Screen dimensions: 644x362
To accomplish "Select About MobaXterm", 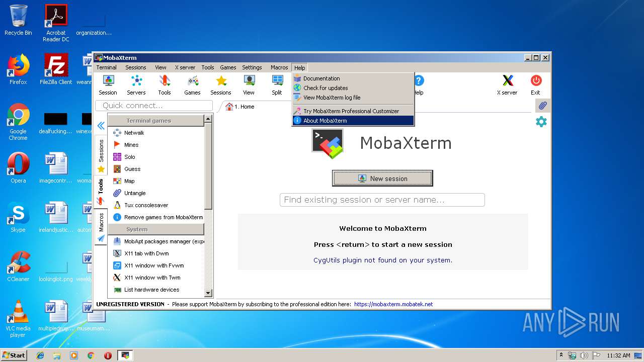I will click(x=353, y=121).
